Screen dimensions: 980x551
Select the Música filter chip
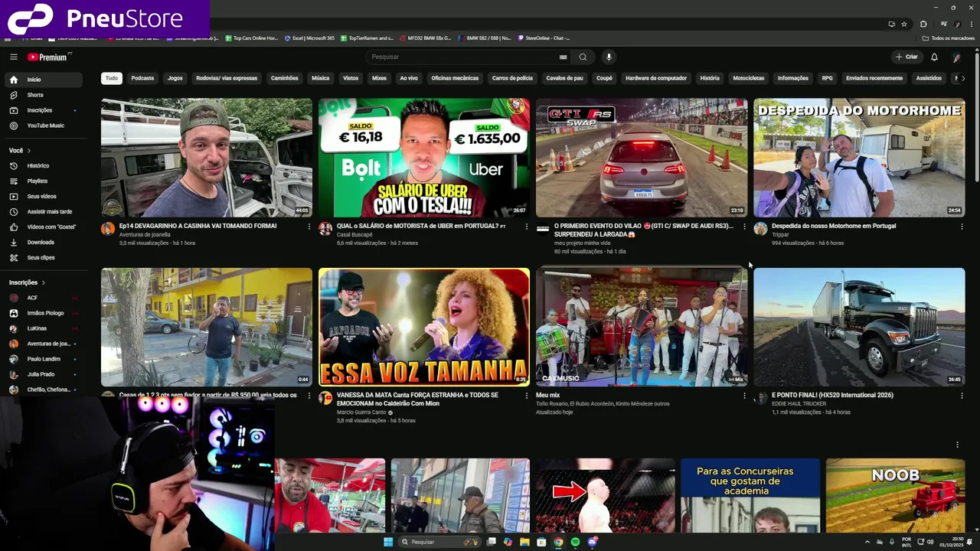(x=321, y=78)
